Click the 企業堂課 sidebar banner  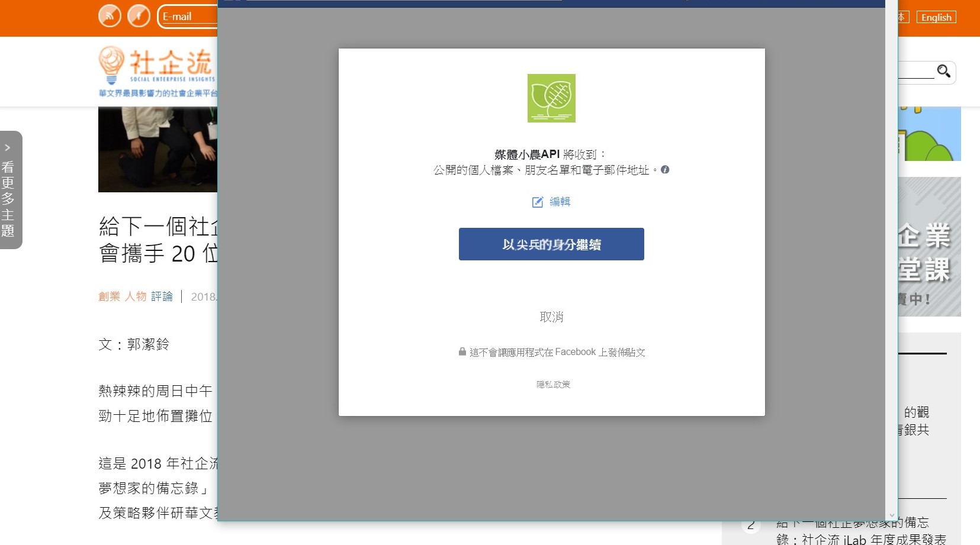click(x=929, y=247)
